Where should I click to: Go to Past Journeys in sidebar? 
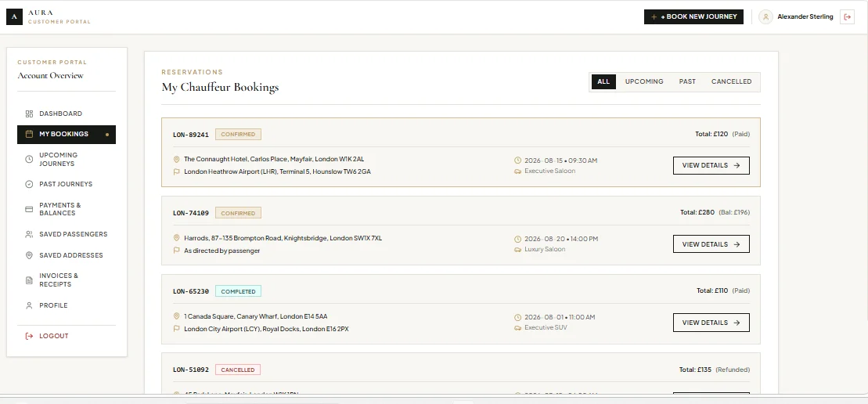pyautogui.click(x=67, y=184)
